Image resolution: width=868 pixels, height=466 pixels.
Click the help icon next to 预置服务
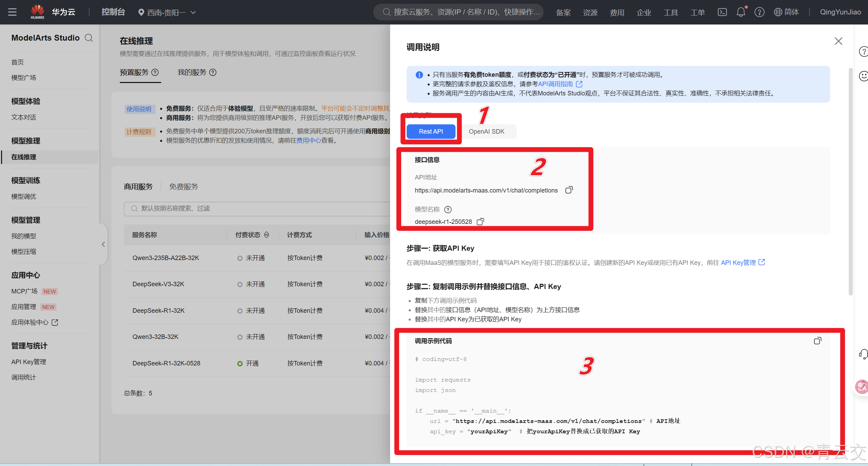click(155, 72)
